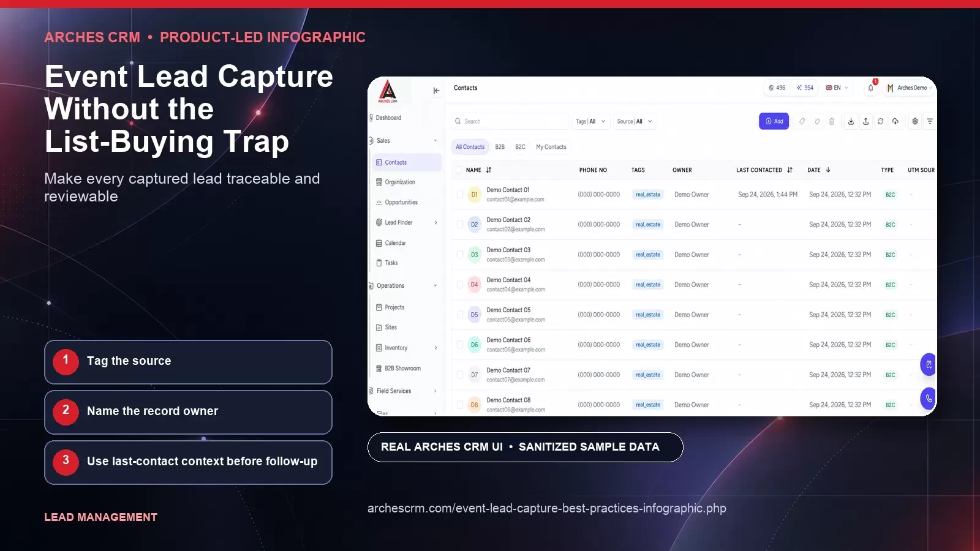
Task: Open Opportunities from the sidebar
Action: pyautogui.click(x=397, y=203)
